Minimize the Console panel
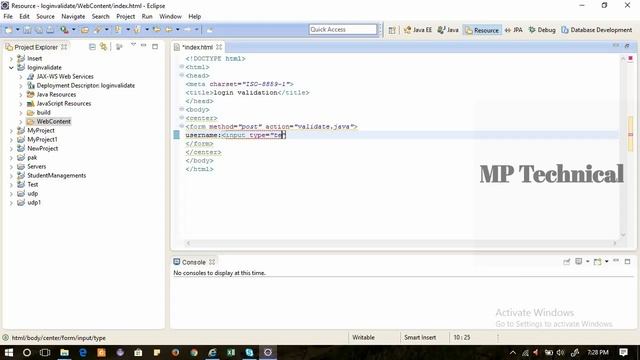 [x=616, y=260]
